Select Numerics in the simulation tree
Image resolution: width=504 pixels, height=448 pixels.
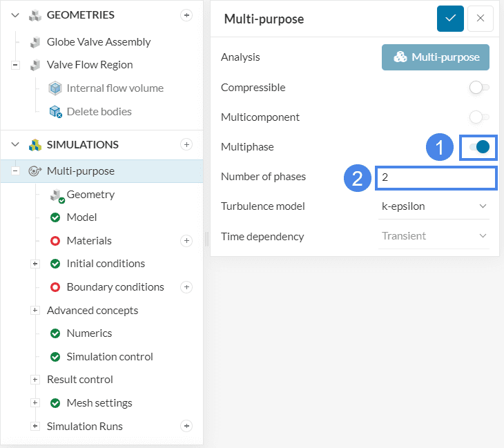pyautogui.click(x=89, y=333)
